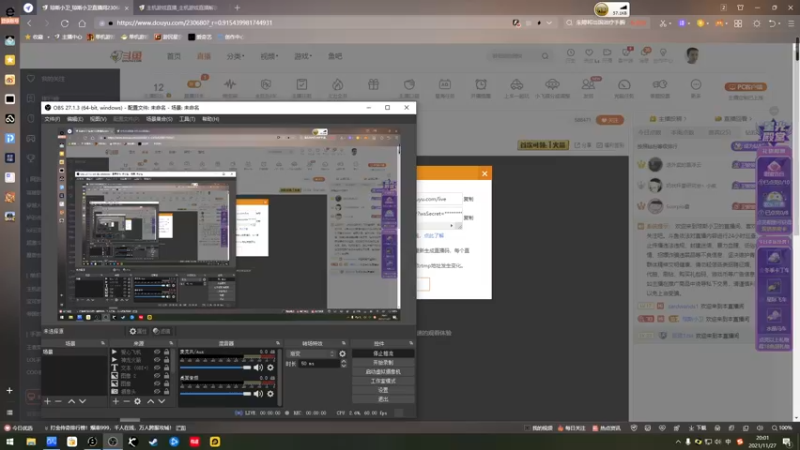This screenshot has height=450, width=800.
Task: Click orange 关注 follow button
Action: click(x=610, y=120)
